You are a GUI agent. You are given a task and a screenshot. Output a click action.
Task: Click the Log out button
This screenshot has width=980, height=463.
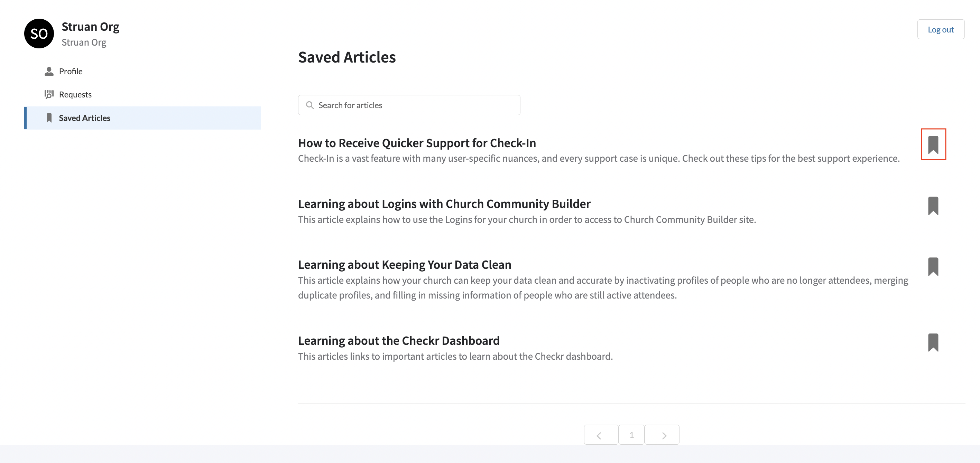point(941,29)
